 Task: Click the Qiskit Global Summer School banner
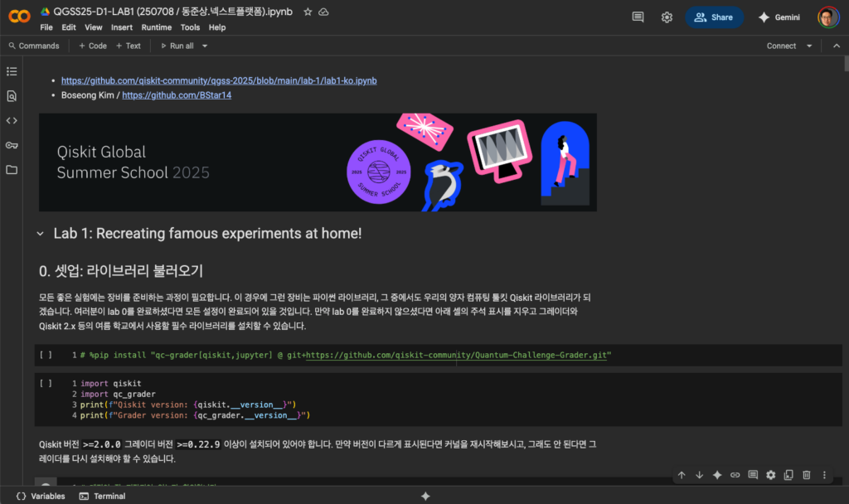tap(318, 162)
